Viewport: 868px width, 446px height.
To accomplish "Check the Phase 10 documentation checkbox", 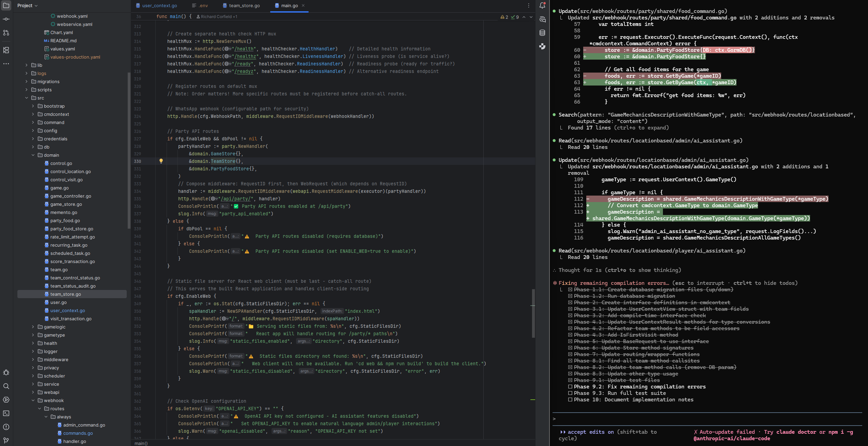I will tap(571, 400).
